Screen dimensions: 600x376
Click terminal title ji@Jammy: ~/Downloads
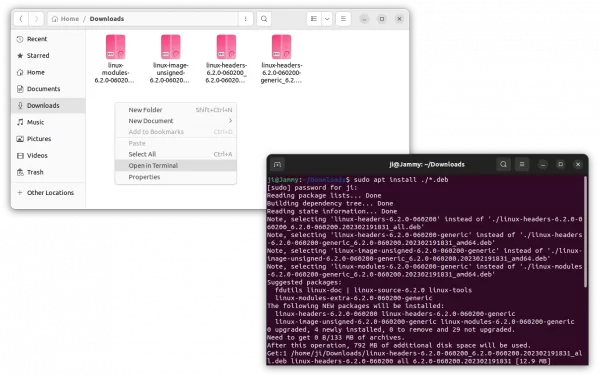[427, 164]
